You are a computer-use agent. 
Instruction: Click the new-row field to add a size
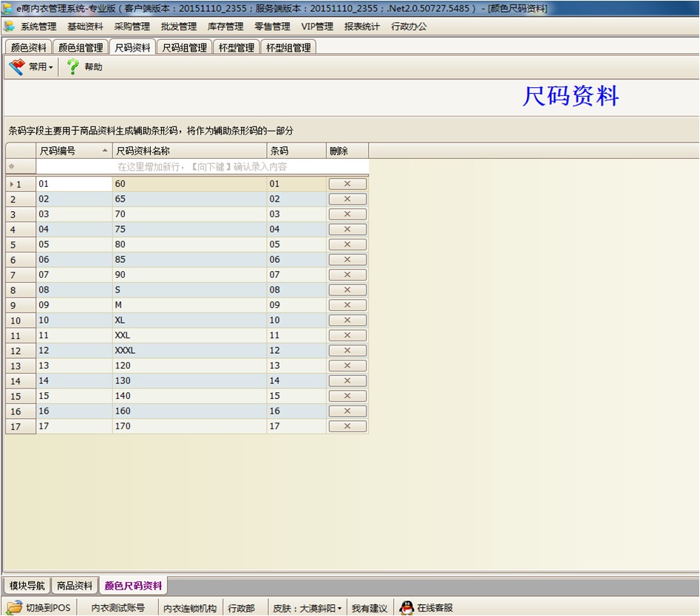(203, 167)
